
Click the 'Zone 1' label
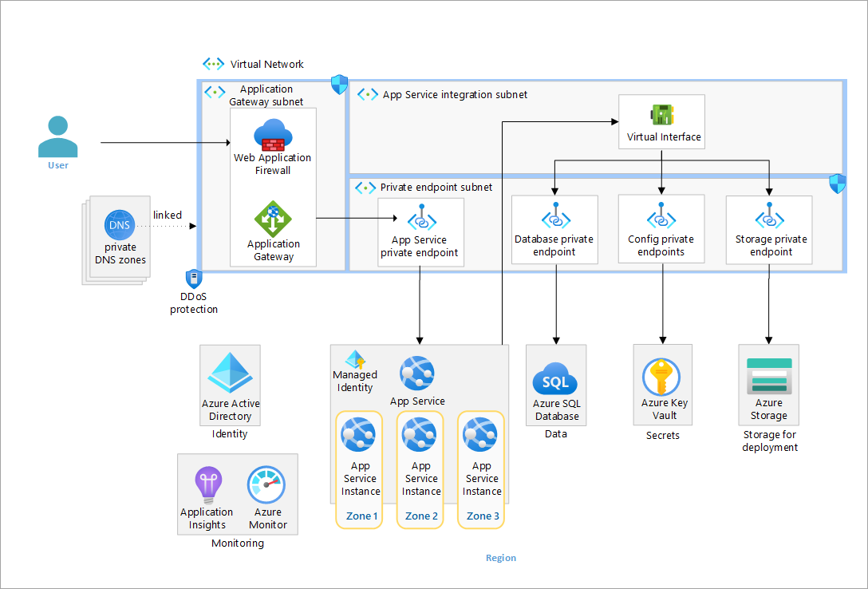(x=361, y=516)
